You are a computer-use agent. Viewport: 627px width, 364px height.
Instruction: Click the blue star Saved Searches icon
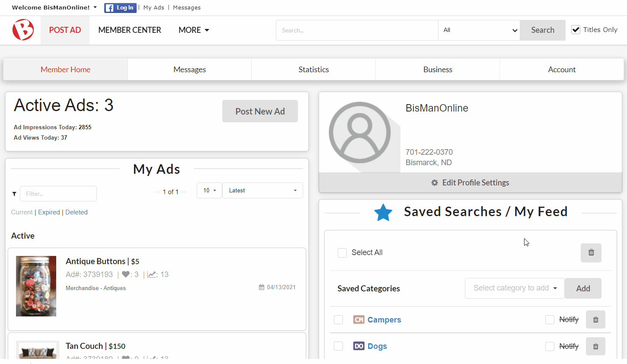click(383, 212)
